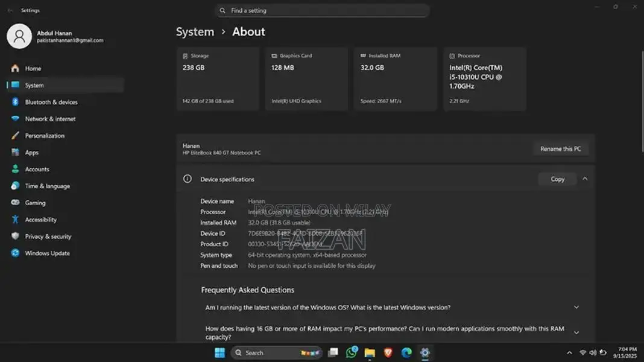Click the Rename this PC button
This screenshot has width=644, height=362.
coord(560,149)
